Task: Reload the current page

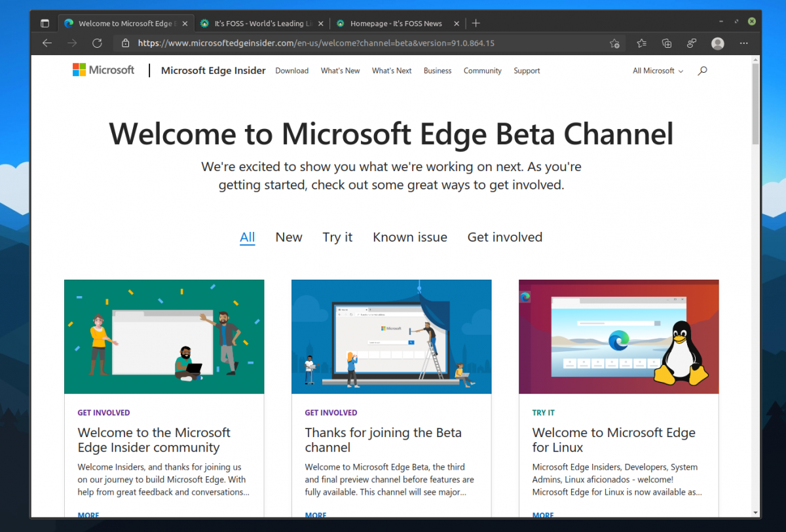Action: (x=97, y=43)
